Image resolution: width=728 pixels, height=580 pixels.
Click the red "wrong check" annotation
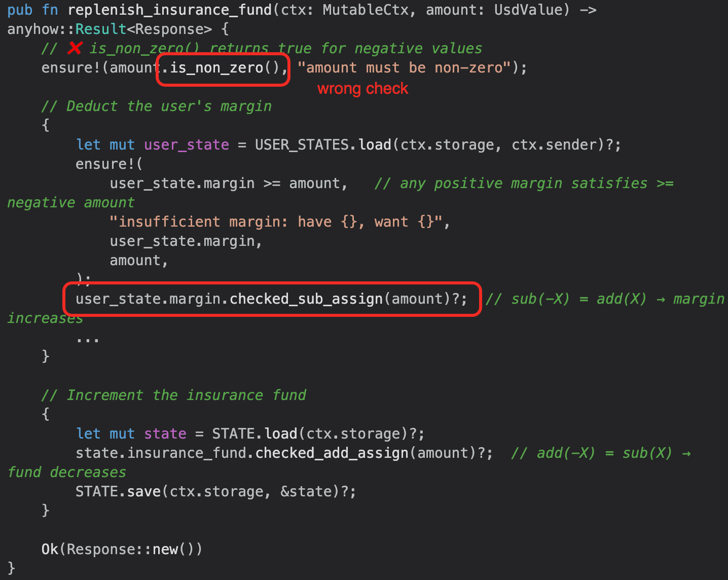click(x=362, y=89)
